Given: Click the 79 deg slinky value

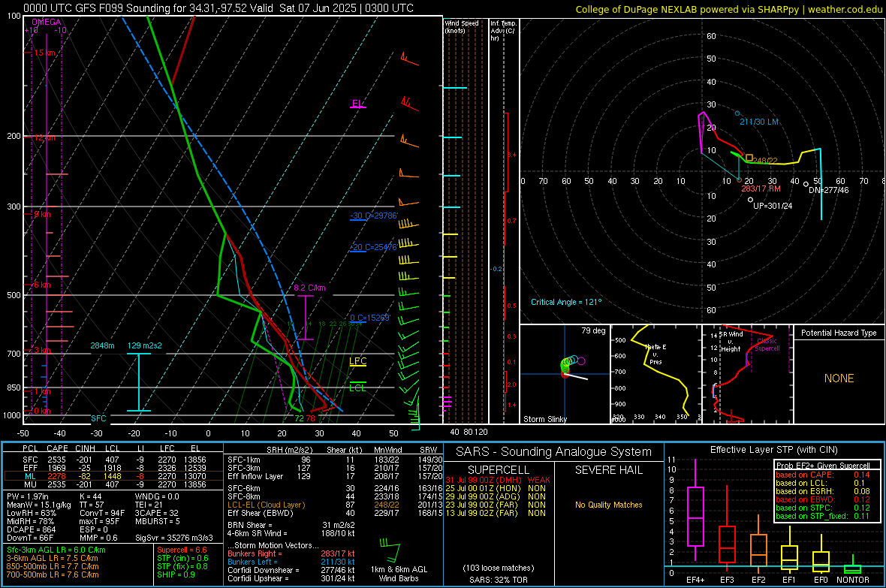Looking at the screenshot, I should pos(593,330).
